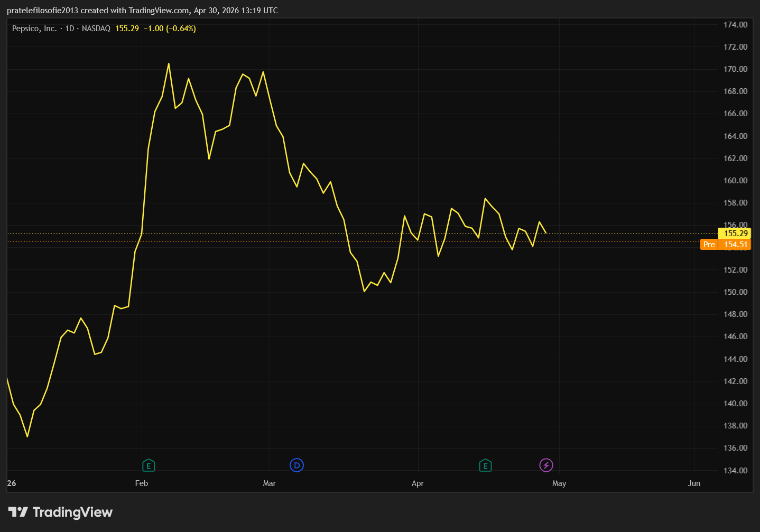This screenshot has width=760, height=532.
Task: Click the TradingView logo at bottom left
Action: [60, 512]
